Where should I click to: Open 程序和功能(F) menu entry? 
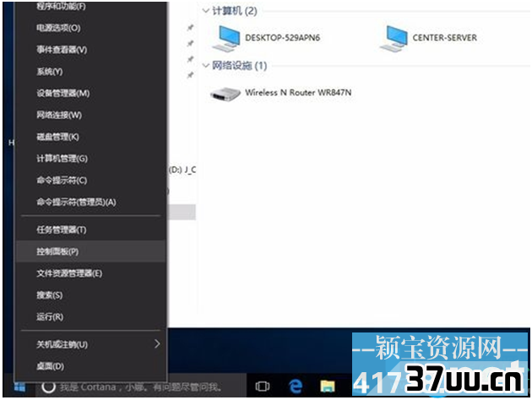pyautogui.click(x=61, y=6)
